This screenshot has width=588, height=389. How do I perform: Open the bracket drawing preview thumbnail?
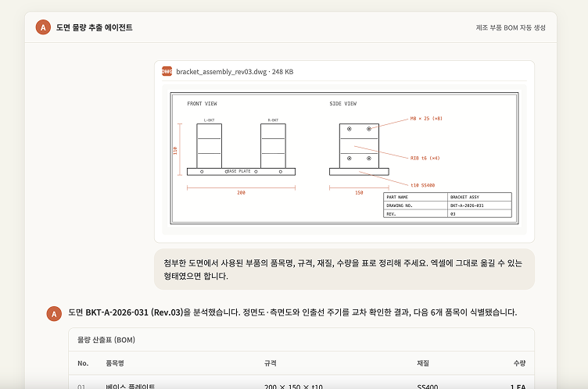click(x=344, y=159)
